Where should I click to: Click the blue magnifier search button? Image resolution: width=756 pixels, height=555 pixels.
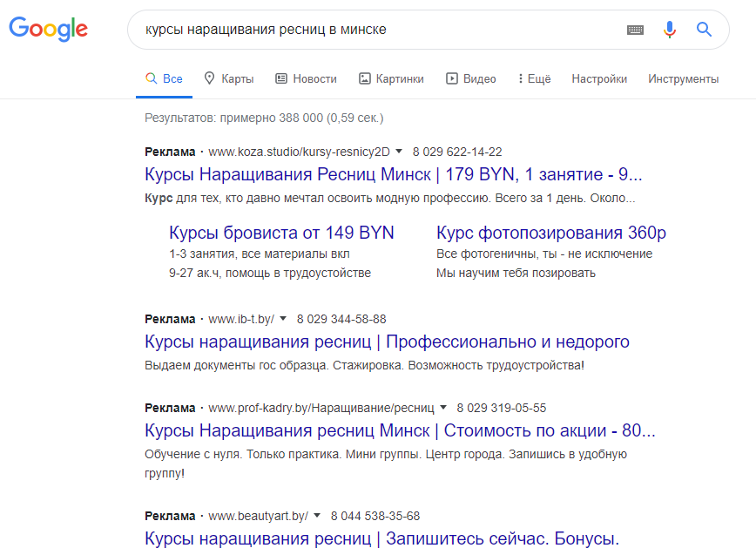click(x=704, y=30)
